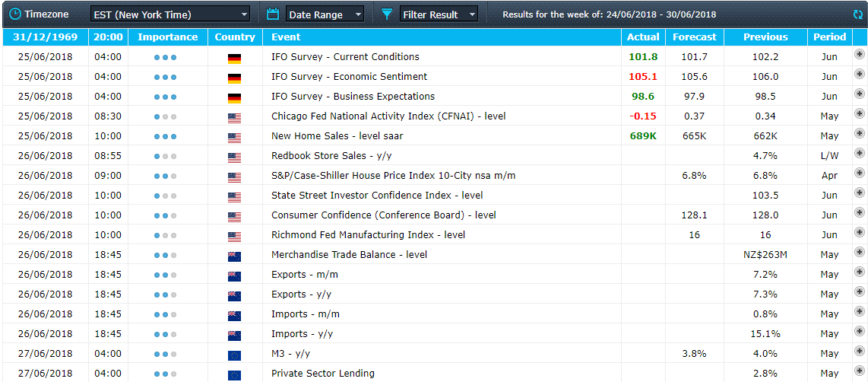The width and height of the screenshot is (868, 382).
Task: Expand details for New Home Sales row
Action: click(x=859, y=134)
